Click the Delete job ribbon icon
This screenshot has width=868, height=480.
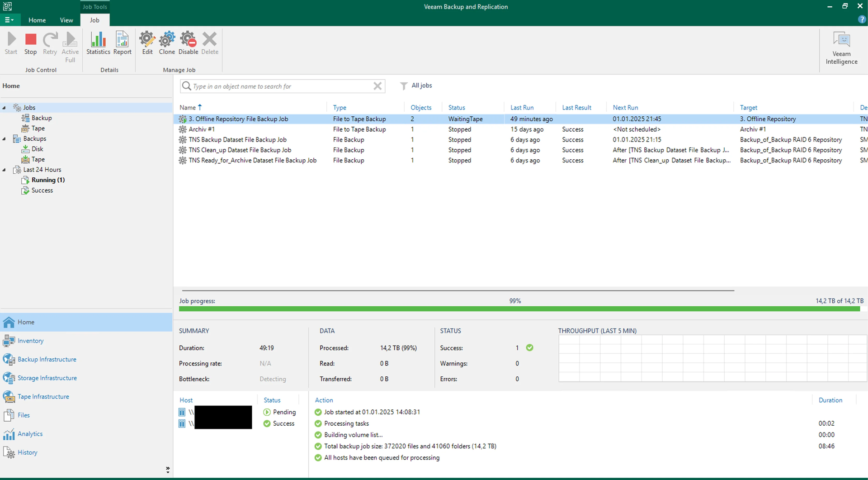[210, 43]
